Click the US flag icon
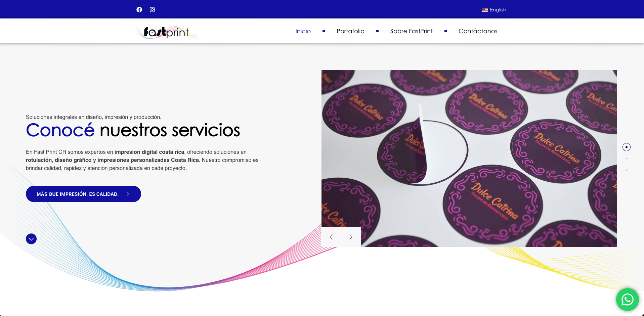Screen dimensions: 644x316 (484, 10)
